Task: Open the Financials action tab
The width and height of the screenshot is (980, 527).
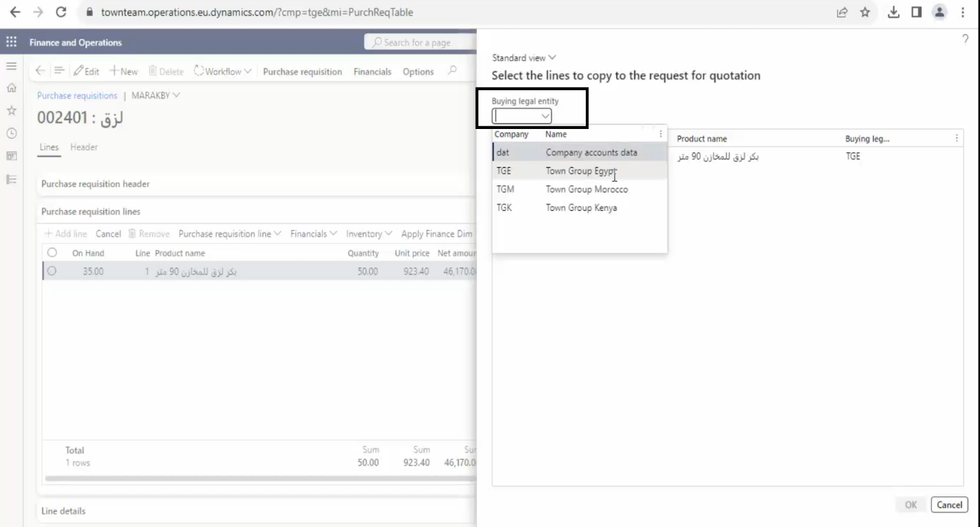Action: point(373,71)
